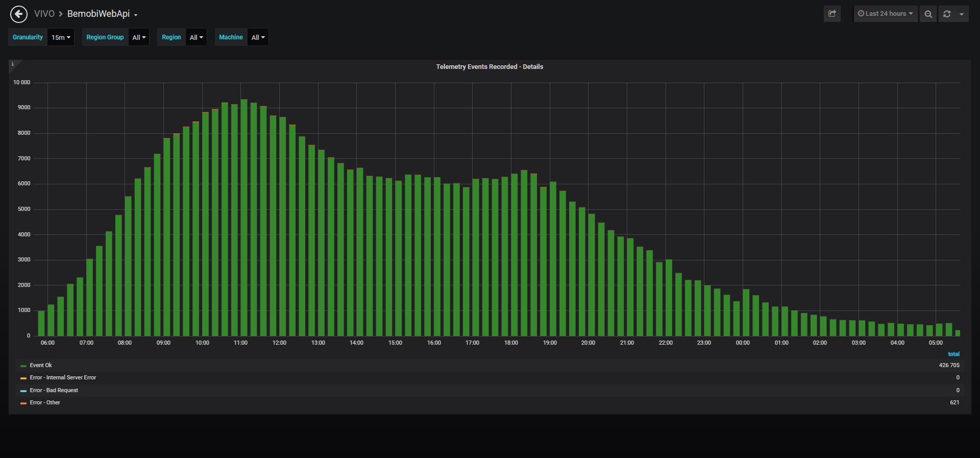Screen dimensions: 980x458
Task: Open the panel info corner icon
Action: (13, 64)
